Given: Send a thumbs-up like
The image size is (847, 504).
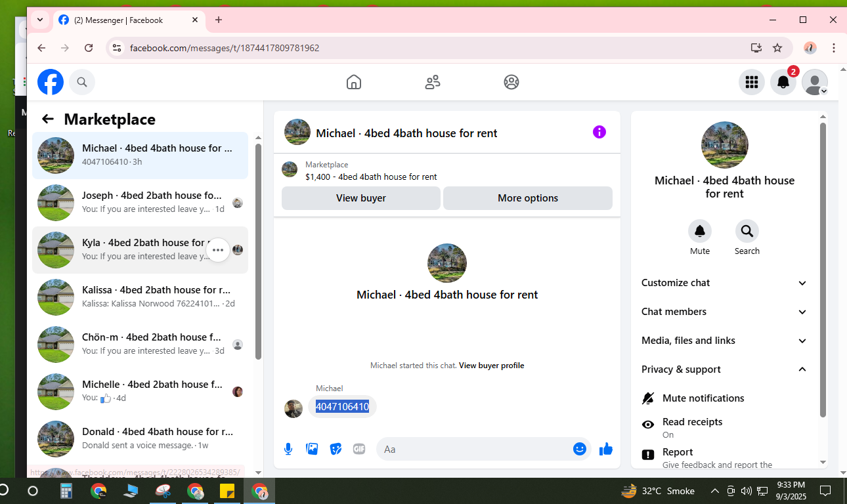Looking at the screenshot, I should [x=606, y=449].
